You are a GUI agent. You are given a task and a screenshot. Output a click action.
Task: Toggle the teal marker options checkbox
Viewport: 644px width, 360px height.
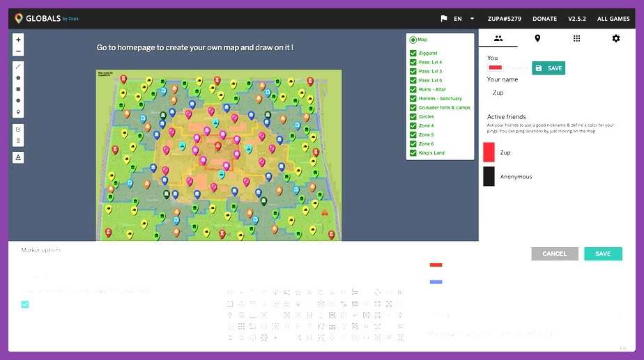click(x=25, y=304)
